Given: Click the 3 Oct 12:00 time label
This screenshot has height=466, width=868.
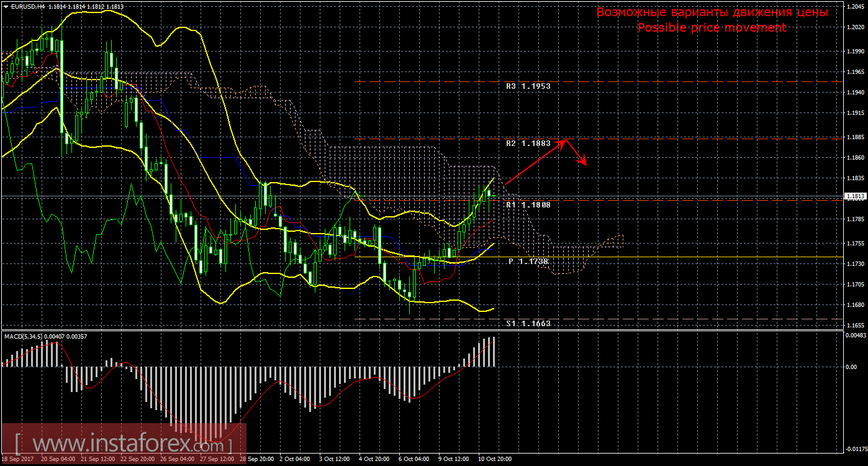Looking at the screenshot, I should [335, 459].
